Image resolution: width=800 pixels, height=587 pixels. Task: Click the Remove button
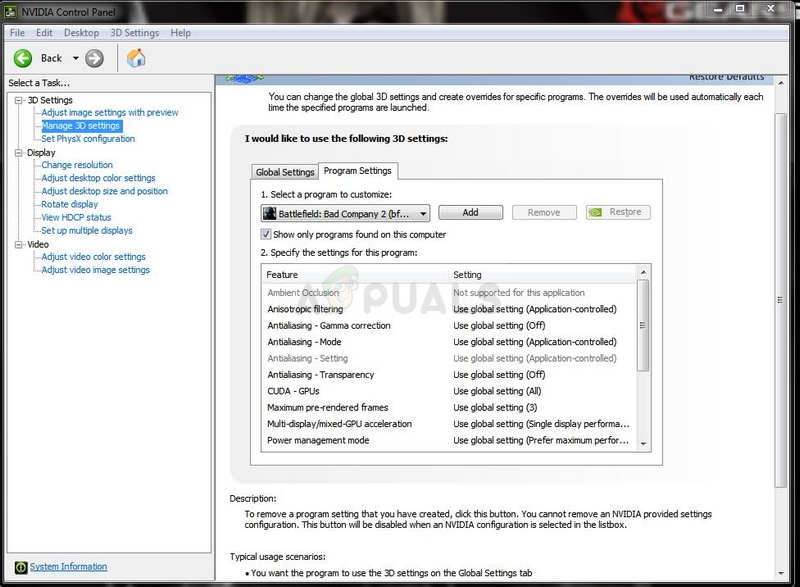pyautogui.click(x=544, y=212)
